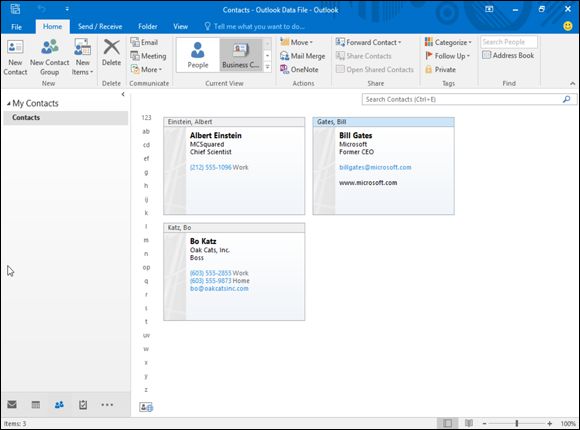Click the billgates@microsoft.com email link
Screen dimensions: 580x430
coord(375,167)
